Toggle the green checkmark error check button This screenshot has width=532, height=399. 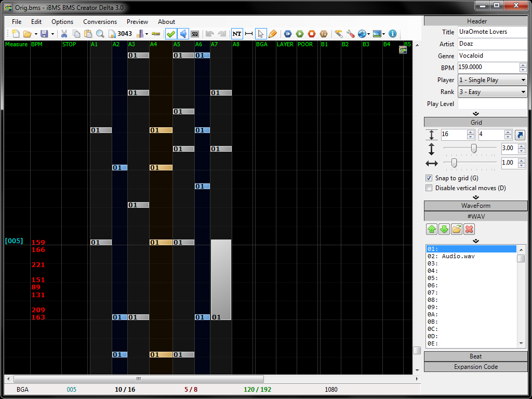pos(171,34)
